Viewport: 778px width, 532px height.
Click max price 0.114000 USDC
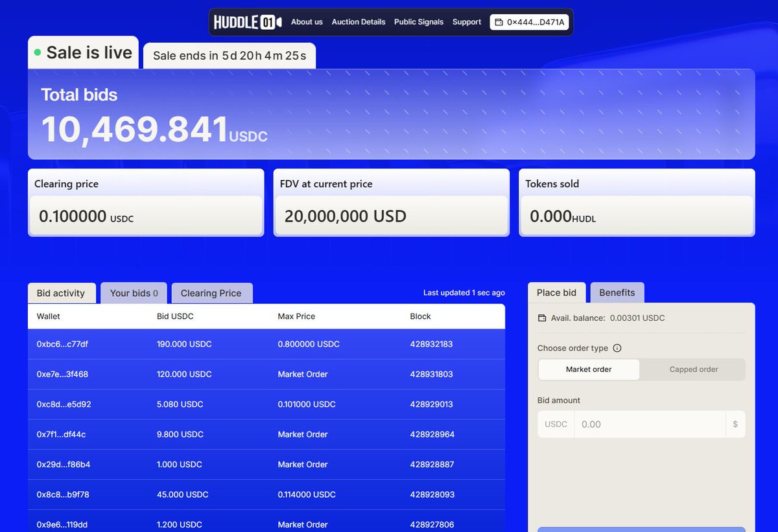pyautogui.click(x=307, y=494)
